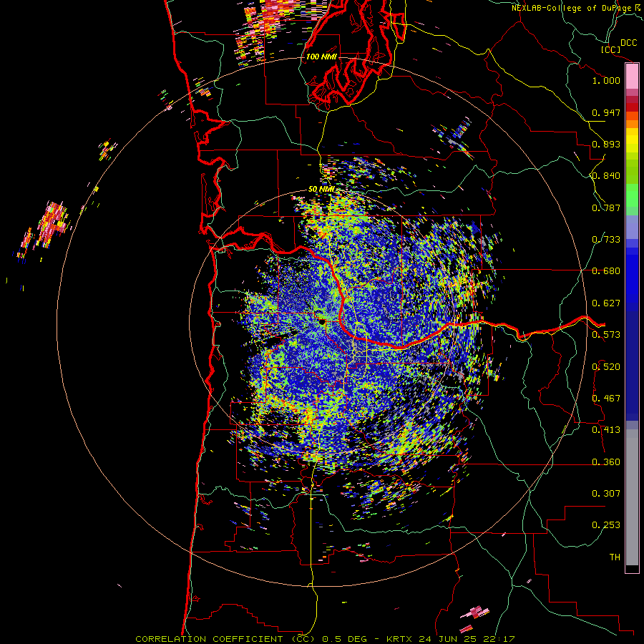The height and width of the screenshot is (644, 644).
Task: Click the TH threshold legend label
Action: [615, 557]
